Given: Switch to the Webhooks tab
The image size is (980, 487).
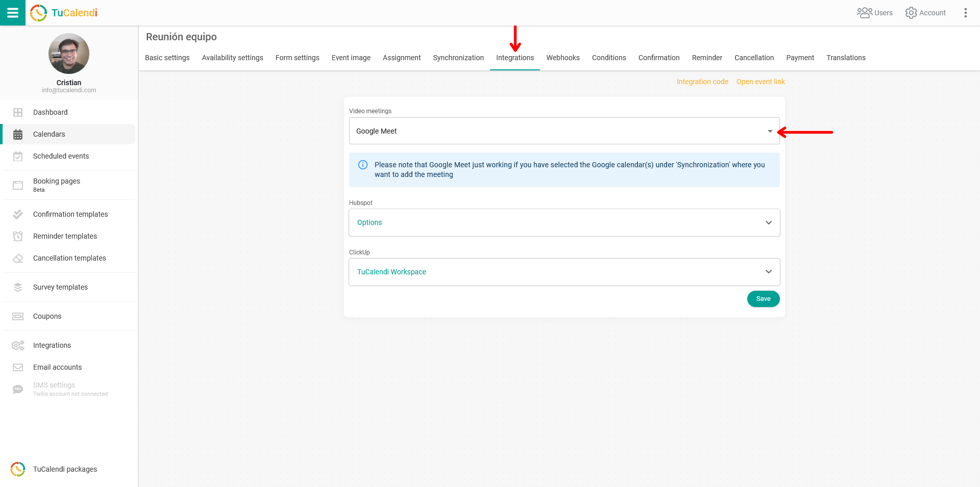Looking at the screenshot, I should 562,58.
